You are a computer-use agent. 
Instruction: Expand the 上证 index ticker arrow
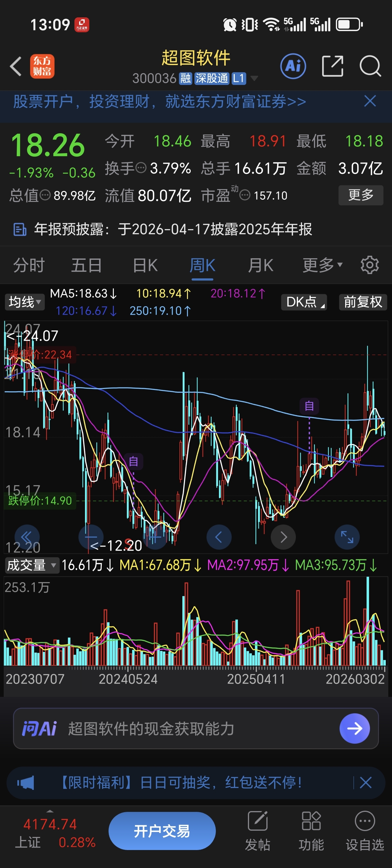tap(50, 811)
